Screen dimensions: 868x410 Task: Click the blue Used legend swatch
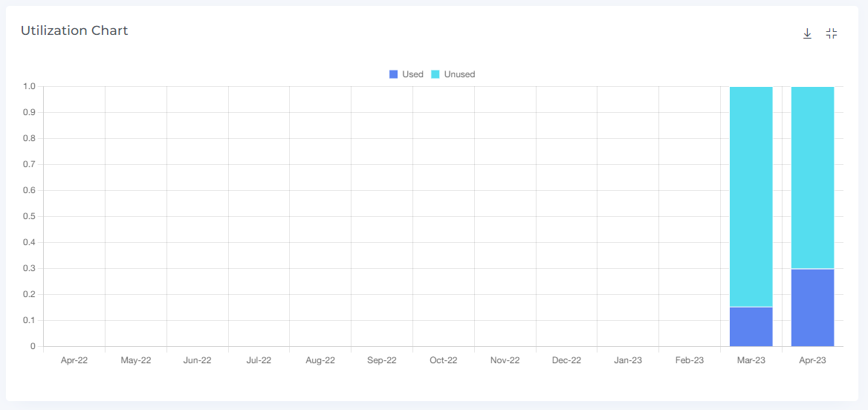coord(393,74)
